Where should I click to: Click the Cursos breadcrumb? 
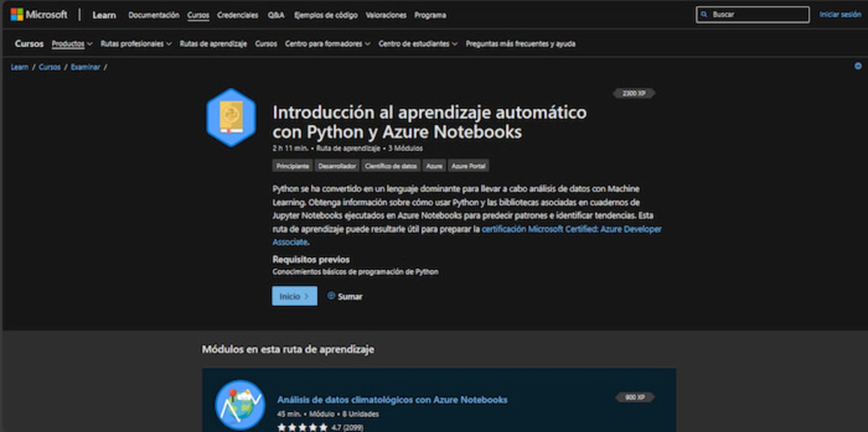click(49, 67)
